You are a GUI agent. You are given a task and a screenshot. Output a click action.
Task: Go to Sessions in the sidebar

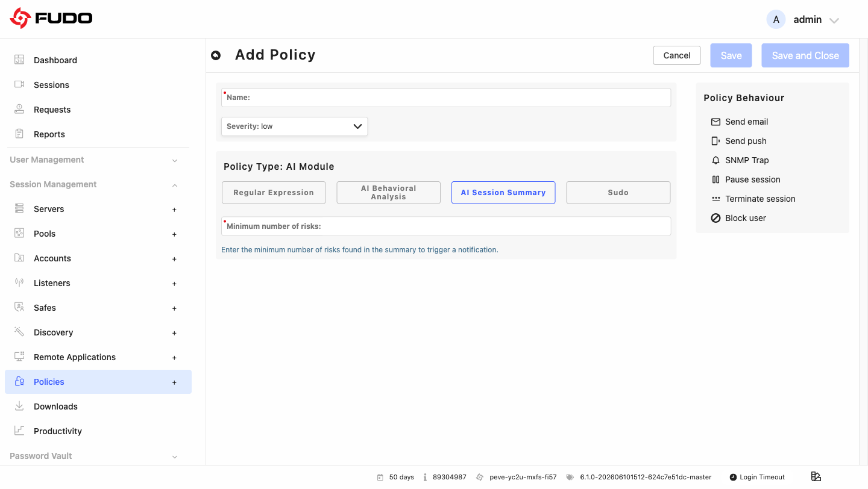click(x=51, y=85)
